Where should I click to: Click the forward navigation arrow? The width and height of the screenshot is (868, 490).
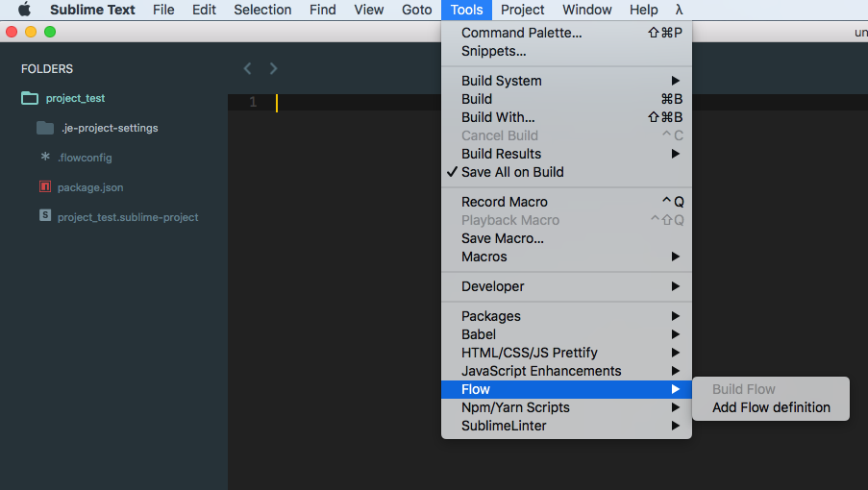[x=274, y=68]
